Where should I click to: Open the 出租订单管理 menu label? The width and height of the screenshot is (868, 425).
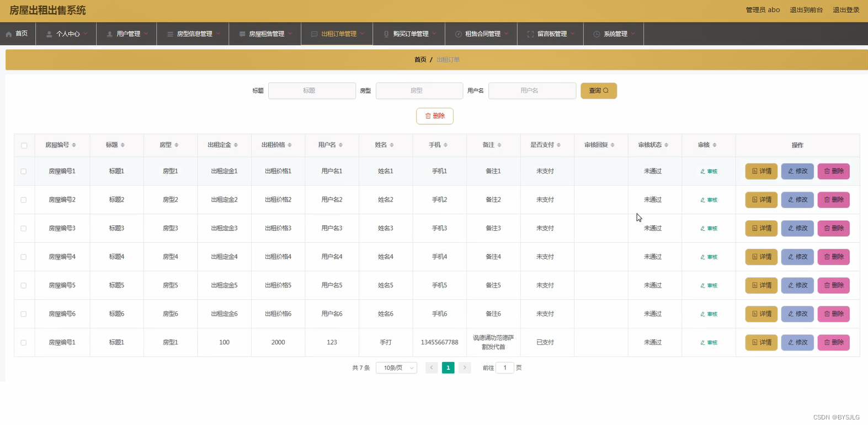339,34
